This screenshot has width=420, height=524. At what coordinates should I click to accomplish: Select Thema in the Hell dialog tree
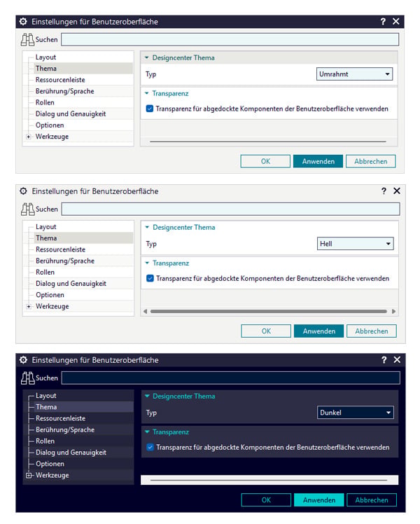tap(46, 238)
